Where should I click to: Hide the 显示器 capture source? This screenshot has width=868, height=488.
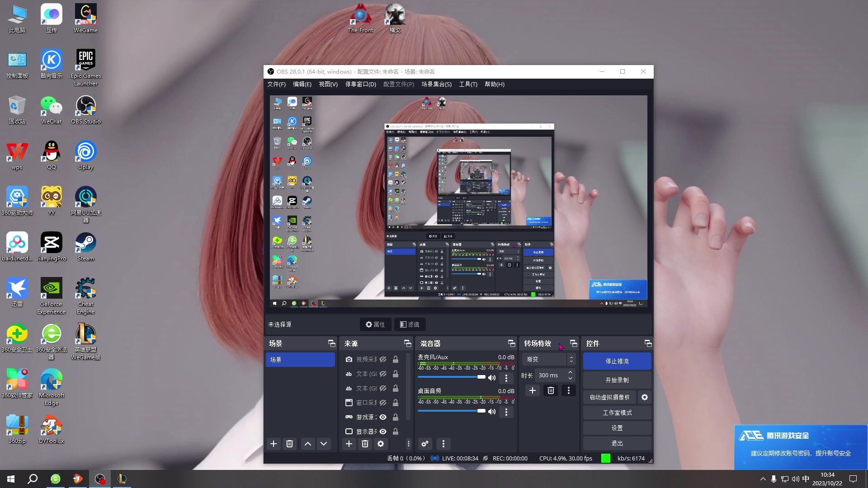383,432
